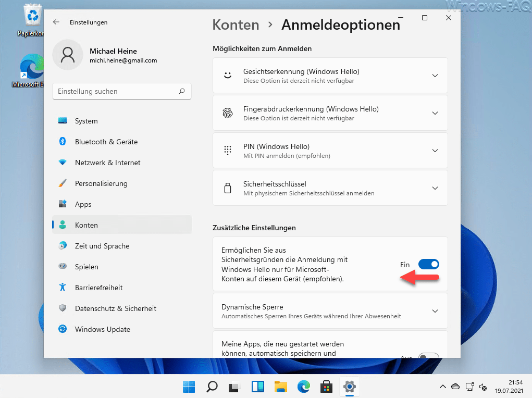Click the back arrow in Einstellungen

56,22
